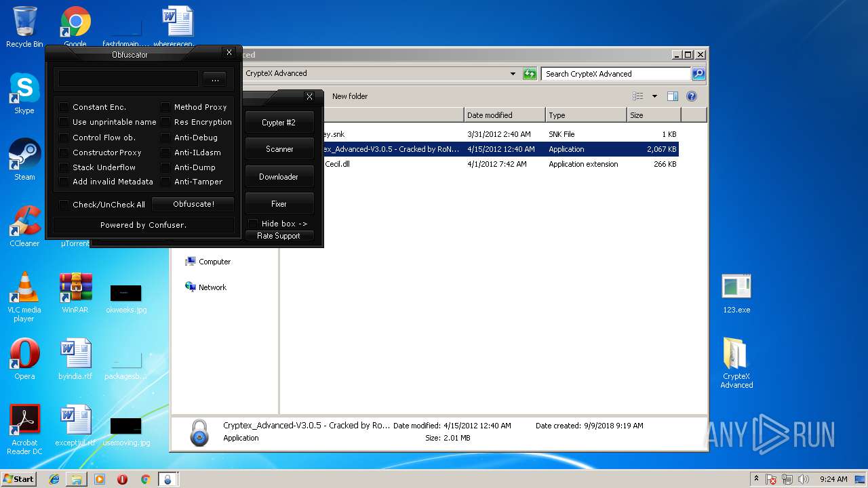Open exceptjul.rtf document on desktop

[x=75, y=425]
